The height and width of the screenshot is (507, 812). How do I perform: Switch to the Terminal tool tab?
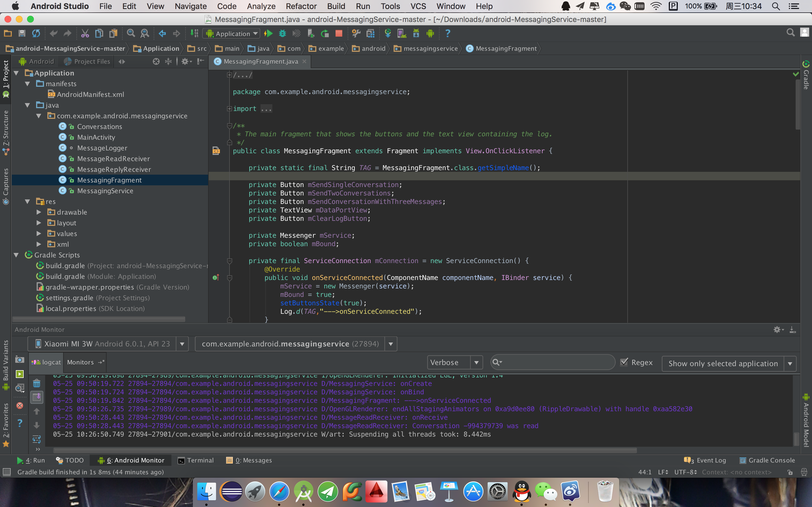196,461
